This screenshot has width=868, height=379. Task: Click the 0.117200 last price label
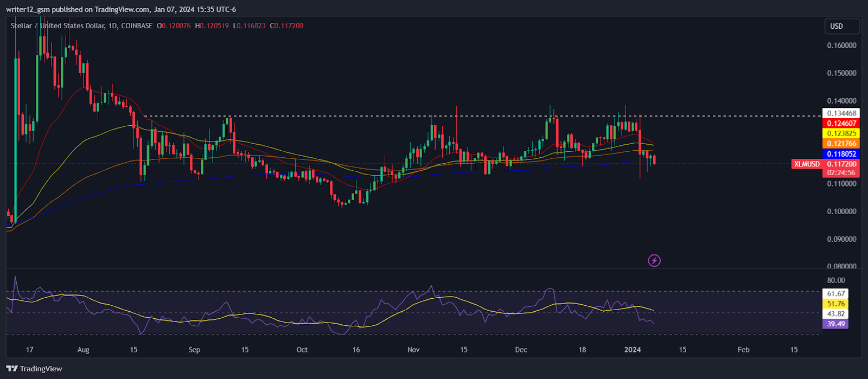coord(841,164)
